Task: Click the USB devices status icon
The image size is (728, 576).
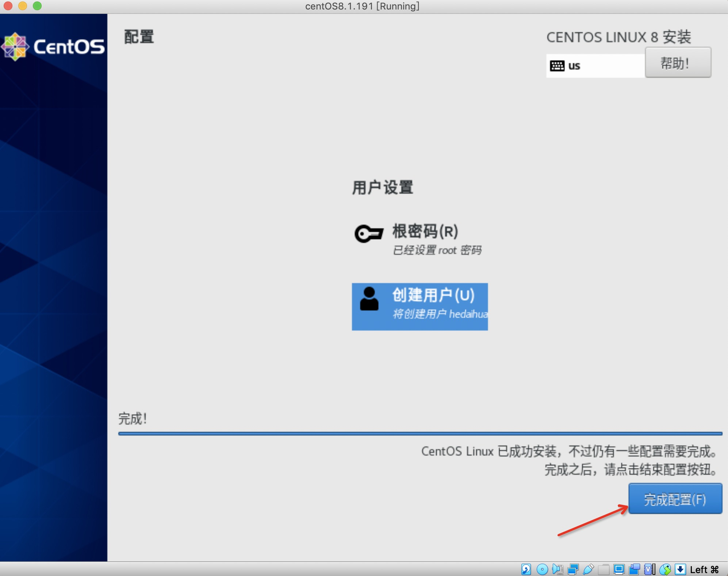Action: pos(589,569)
